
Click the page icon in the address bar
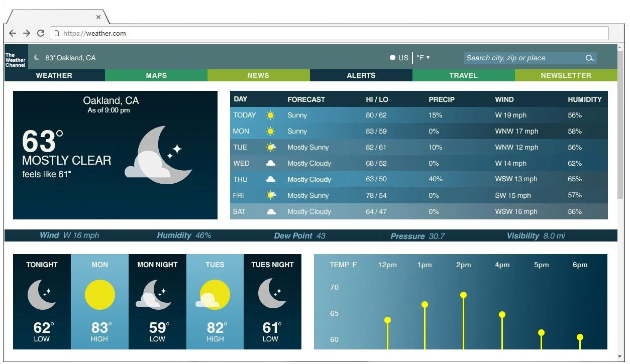(57, 34)
